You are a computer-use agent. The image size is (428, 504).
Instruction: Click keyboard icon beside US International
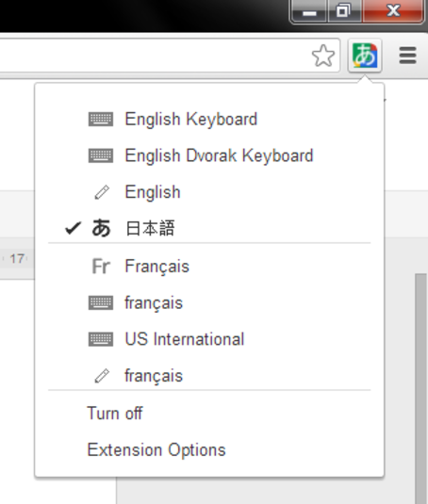[x=101, y=339]
